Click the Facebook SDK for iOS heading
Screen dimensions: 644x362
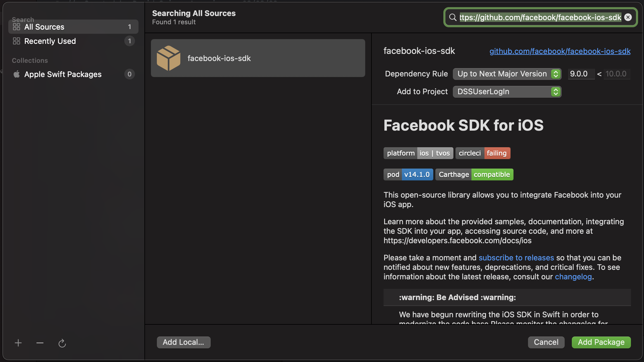(463, 125)
